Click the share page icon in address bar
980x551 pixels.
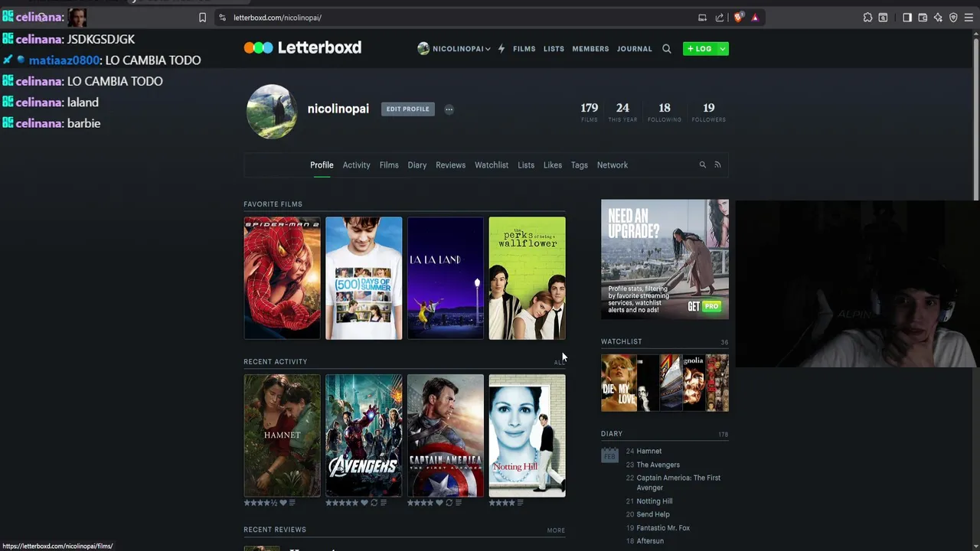720,18
